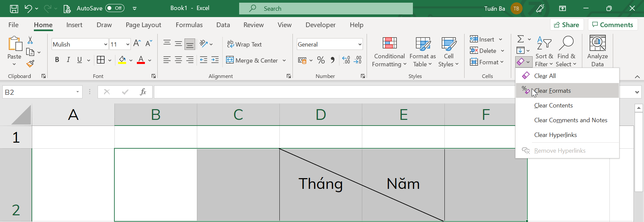Image resolution: width=644 pixels, height=222 pixels.
Task: Apply Percent Style number format
Action: coord(321,60)
